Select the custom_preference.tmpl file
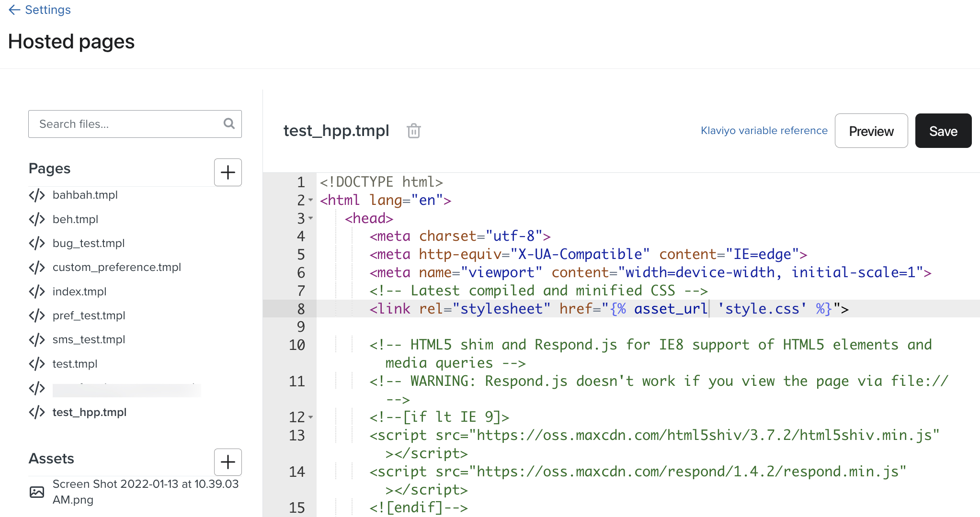Screen dimensions: 980x517 pos(117,267)
